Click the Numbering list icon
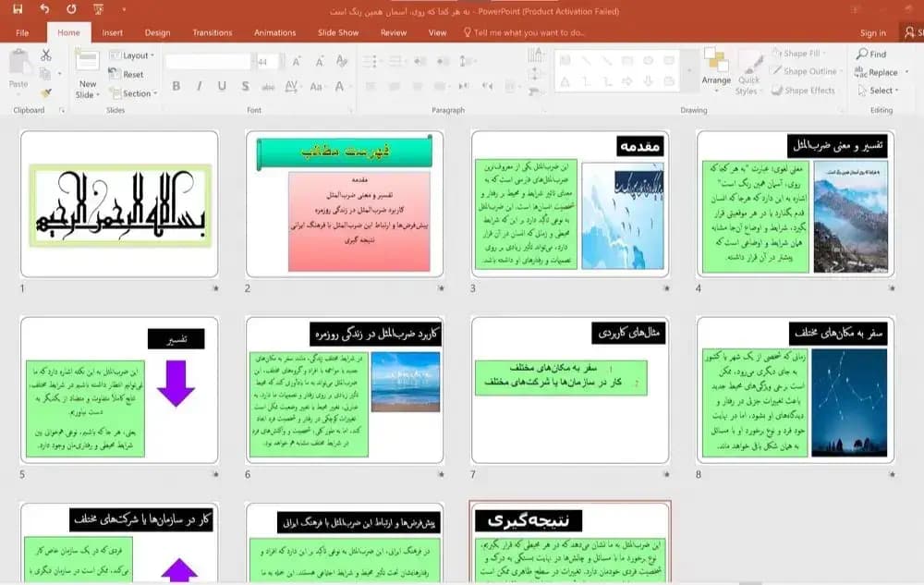This screenshot has height=585, width=924. [x=396, y=61]
